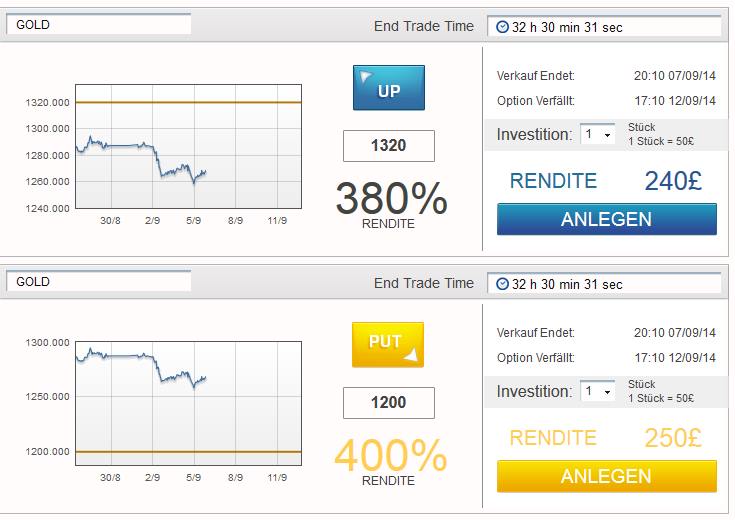Click the 380% RENDITE return figure
The image size is (735, 520).
pyautogui.click(x=391, y=199)
